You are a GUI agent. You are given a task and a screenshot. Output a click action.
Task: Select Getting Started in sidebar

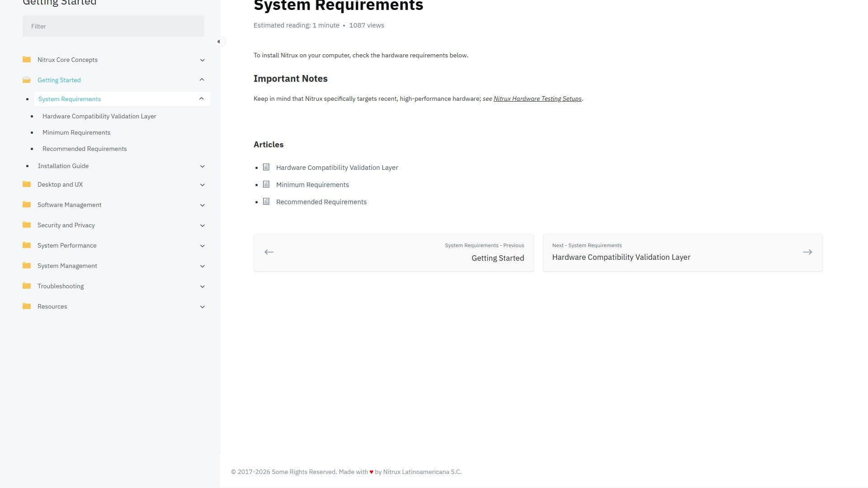click(59, 80)
